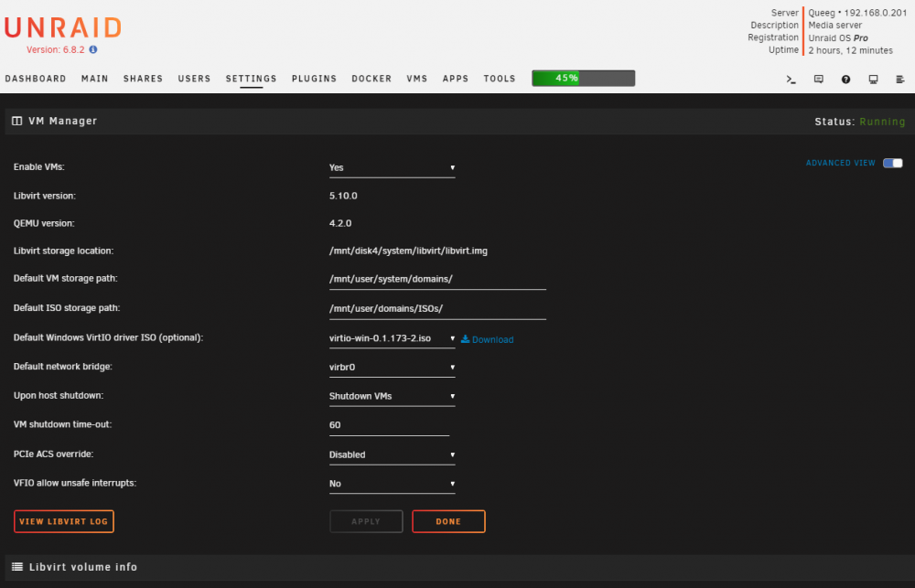Click the Libvirt volume info list icon
This screenshot has width=915, height=588.
17,566
